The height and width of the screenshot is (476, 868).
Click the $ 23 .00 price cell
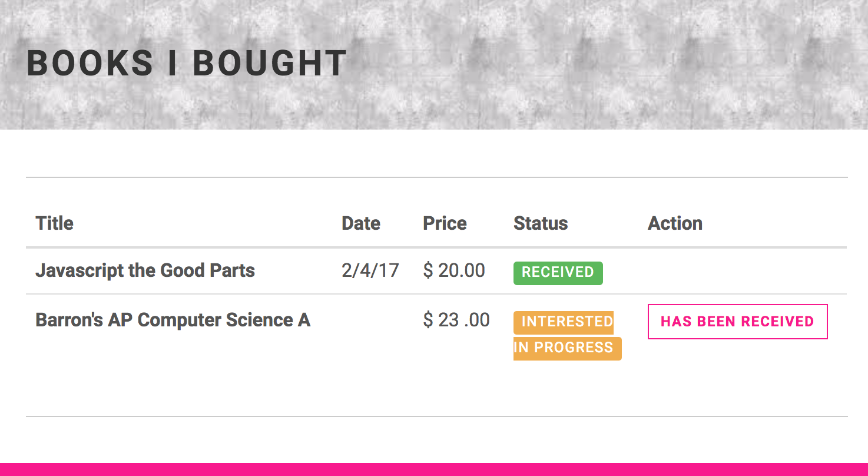point(456,320)
